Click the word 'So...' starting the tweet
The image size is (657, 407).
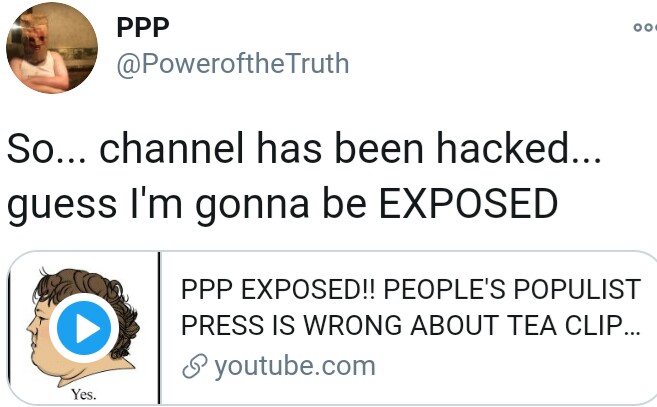pyautogui.click(x=47, y=148)
